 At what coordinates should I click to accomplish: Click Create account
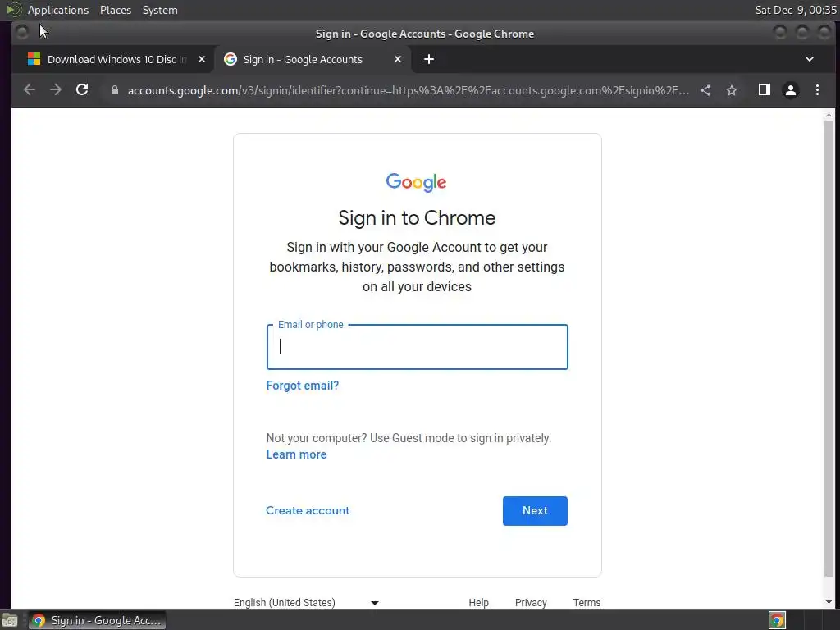pyautogui.click(x=308, y=510)
